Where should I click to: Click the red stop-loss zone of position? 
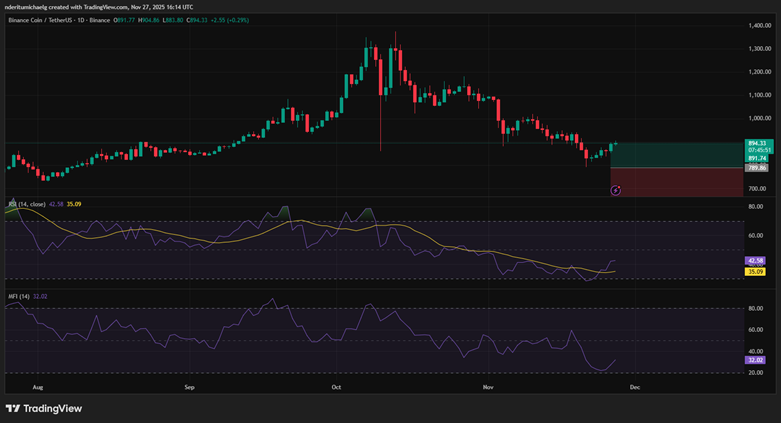point(676,181)
